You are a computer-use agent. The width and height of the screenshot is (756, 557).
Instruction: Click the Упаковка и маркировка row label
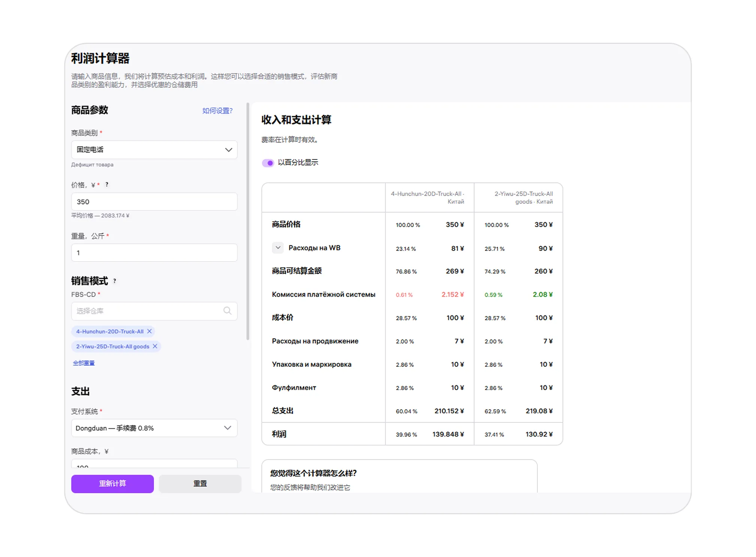312,365
